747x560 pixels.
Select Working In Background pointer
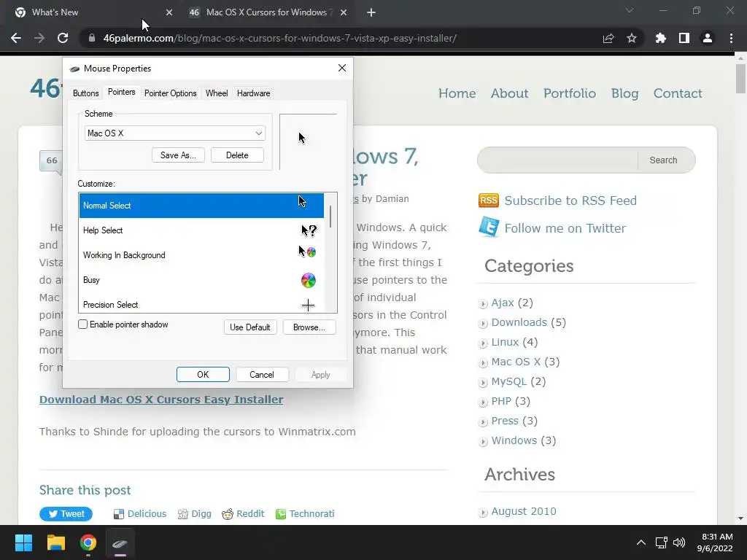(201, 255)
